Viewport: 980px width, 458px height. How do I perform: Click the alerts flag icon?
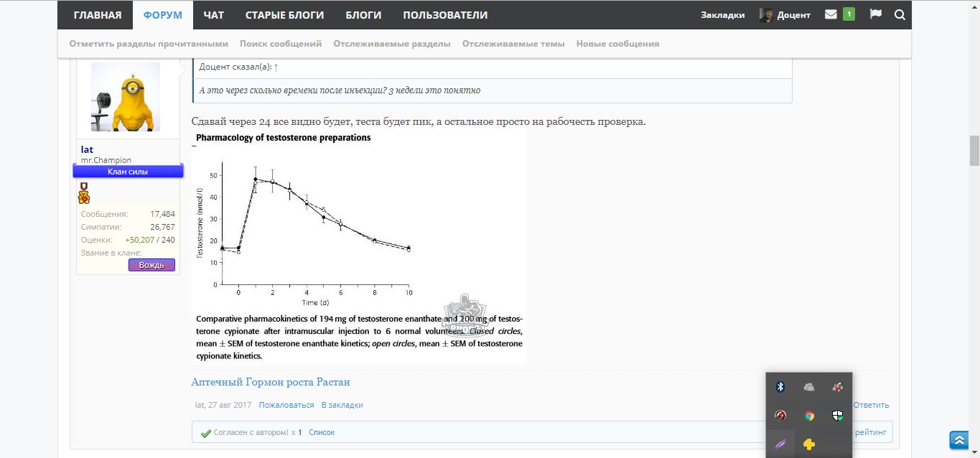(x=875, y=14)
